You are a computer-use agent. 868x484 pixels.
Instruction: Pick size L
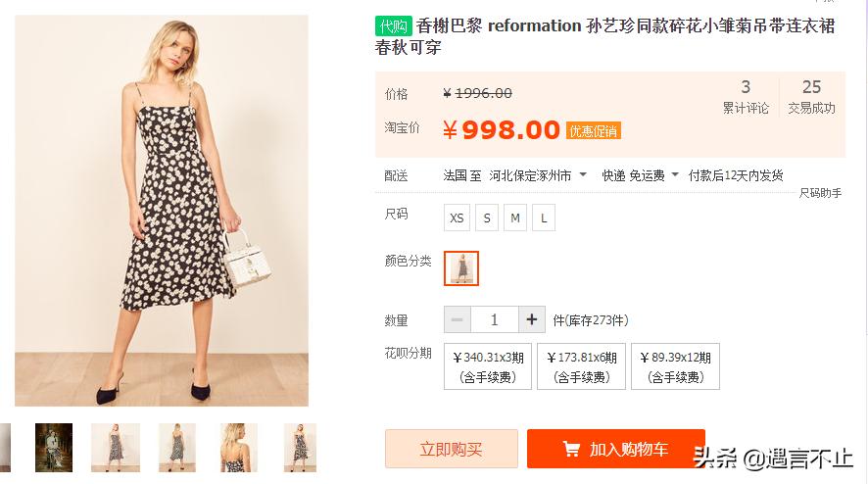click(544, 218)
